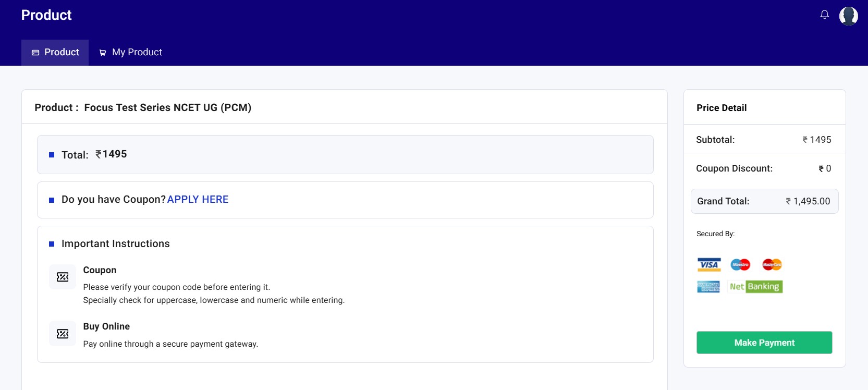Select the Total ₹1495 panel
The height and width of the screenshot is (390, 868).
tap(345, 154)
